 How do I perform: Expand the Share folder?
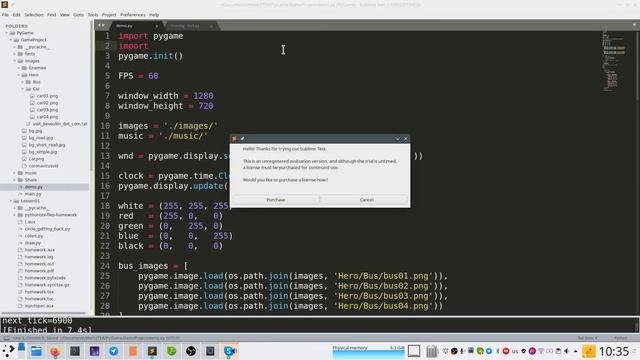pyautogui.click(x=15, y=180)
